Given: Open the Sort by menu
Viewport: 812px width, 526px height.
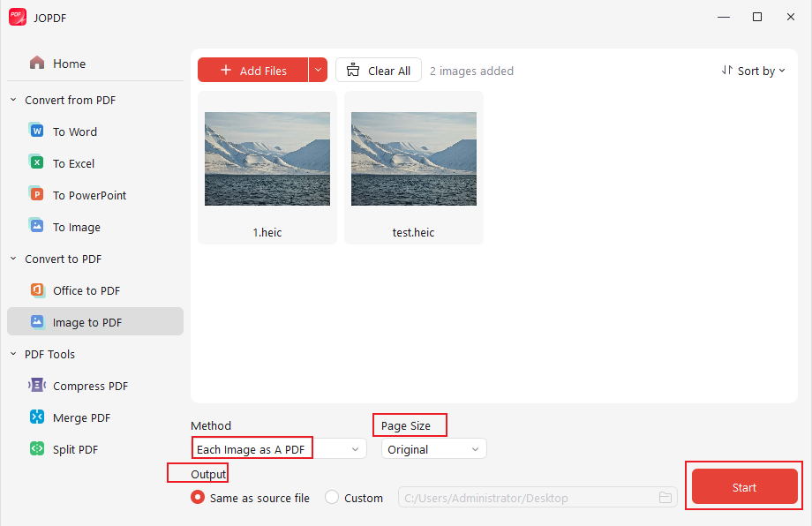Looking at the screenshot, I should [754, 71].
